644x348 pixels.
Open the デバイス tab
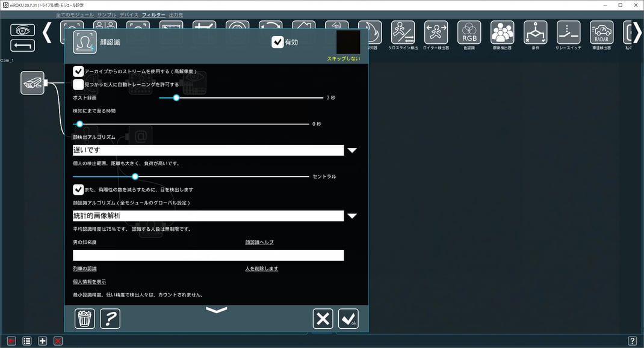[x=129, y=15]
